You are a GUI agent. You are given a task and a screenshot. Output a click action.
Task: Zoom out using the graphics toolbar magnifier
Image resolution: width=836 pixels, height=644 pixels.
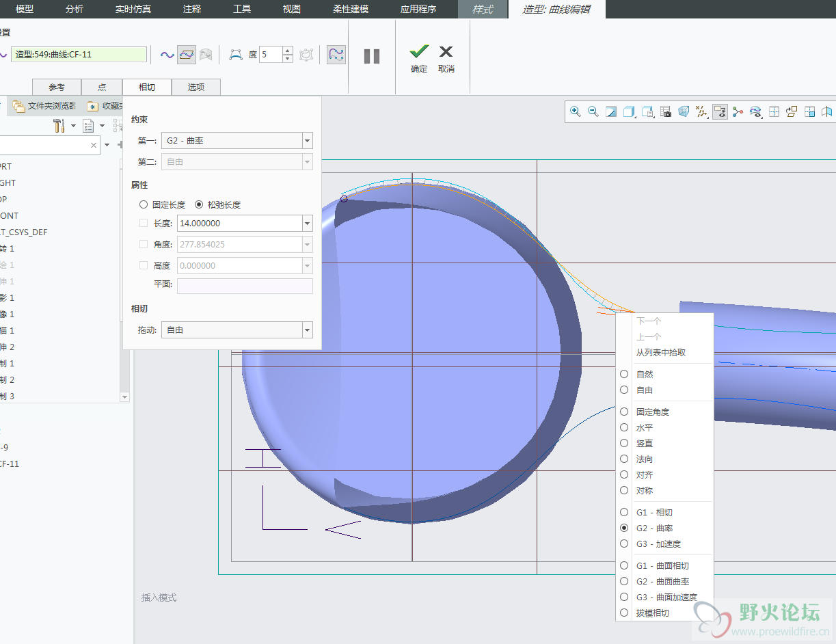[x=593, y=111]
